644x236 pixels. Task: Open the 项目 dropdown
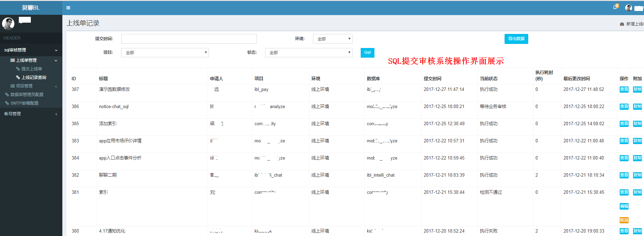click(165, 52)
